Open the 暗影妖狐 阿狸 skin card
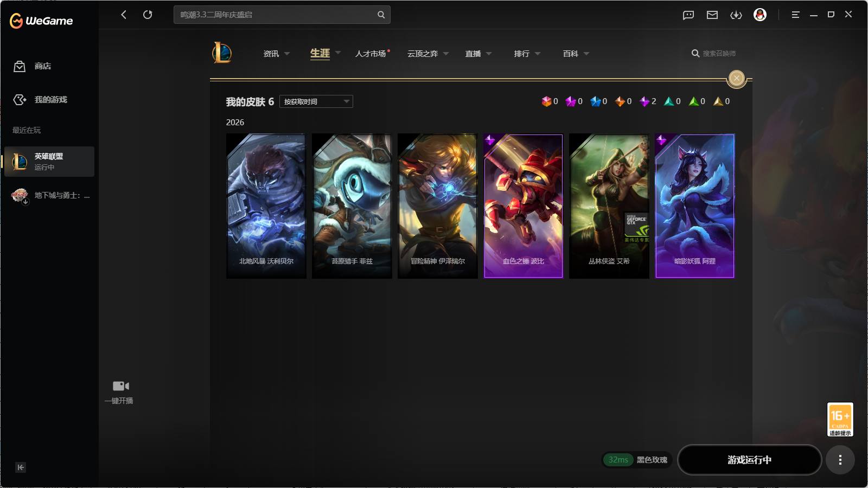The width and height of the screenshot is (868, 488). pyautogui.click(x=695, y=206)
